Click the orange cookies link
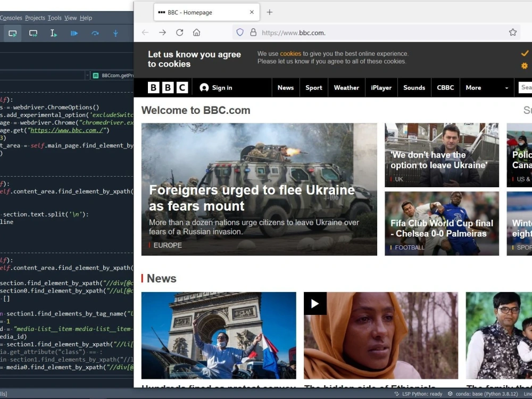 (x=290, y=54)
